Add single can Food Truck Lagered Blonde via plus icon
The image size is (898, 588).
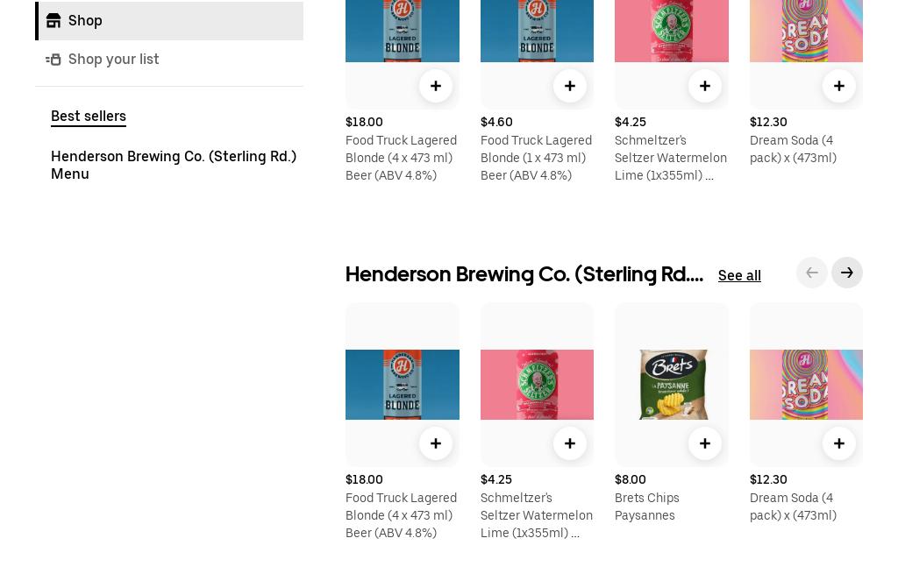570,86
